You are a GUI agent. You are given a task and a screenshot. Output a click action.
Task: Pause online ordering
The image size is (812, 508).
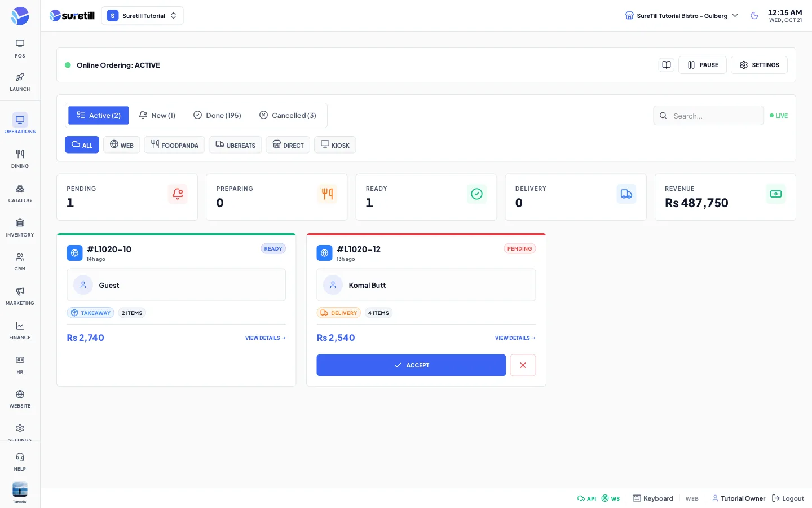coord(703,65)
